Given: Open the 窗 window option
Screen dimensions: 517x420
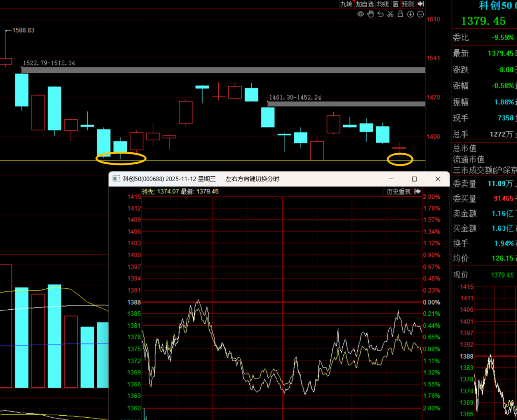Looking at the screenshot, I should pyautogui.click(x=395, y=4).
